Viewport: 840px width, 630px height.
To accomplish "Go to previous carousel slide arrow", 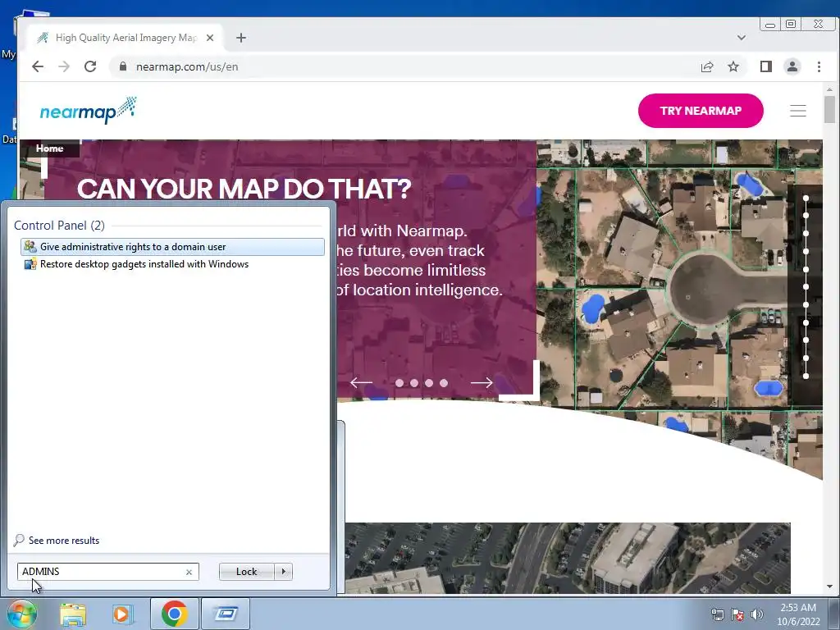I will (361, 382).
